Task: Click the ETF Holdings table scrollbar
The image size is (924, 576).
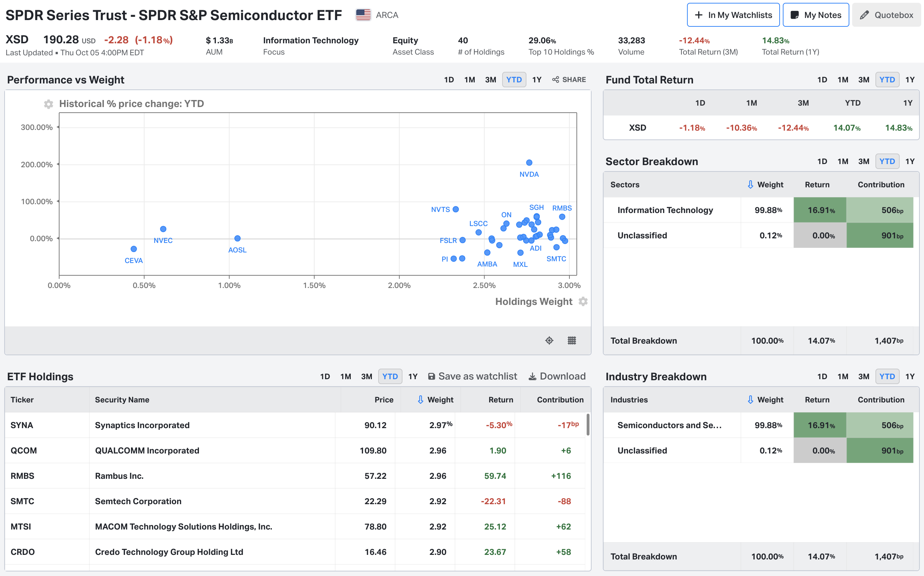Action: point(588,424)
